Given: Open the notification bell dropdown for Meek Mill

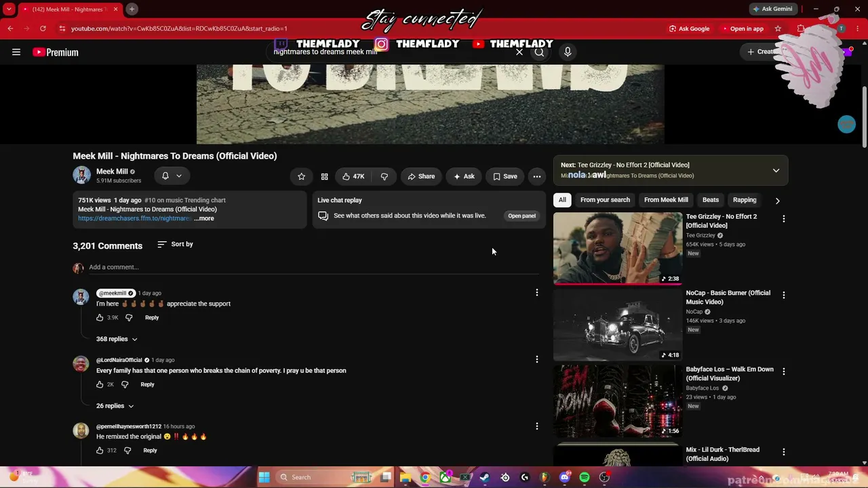Looking at the screenshot, I should pyautogui.click(x=172, y=176).
